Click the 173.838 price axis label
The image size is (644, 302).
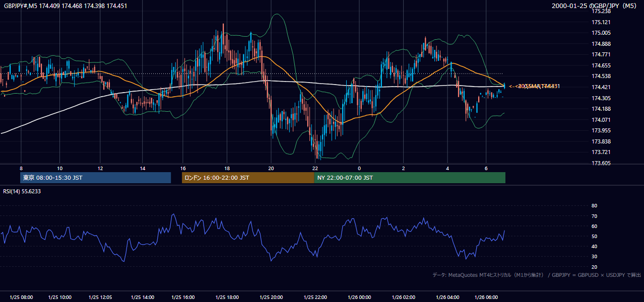pos(601,141)
